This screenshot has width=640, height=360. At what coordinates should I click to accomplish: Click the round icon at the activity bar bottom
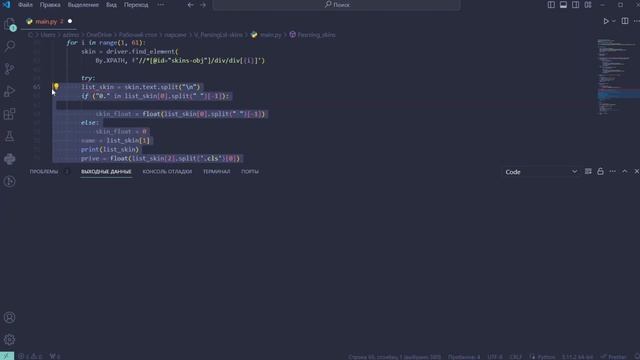[x=10, y=181]
